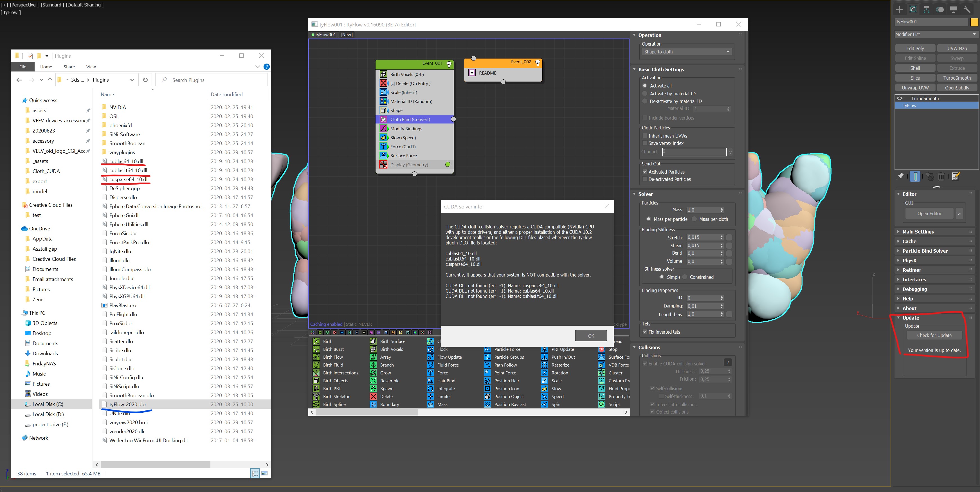Click the Force (Curl1) operator icon
The image size is (980, 492).
pos(383,147)
